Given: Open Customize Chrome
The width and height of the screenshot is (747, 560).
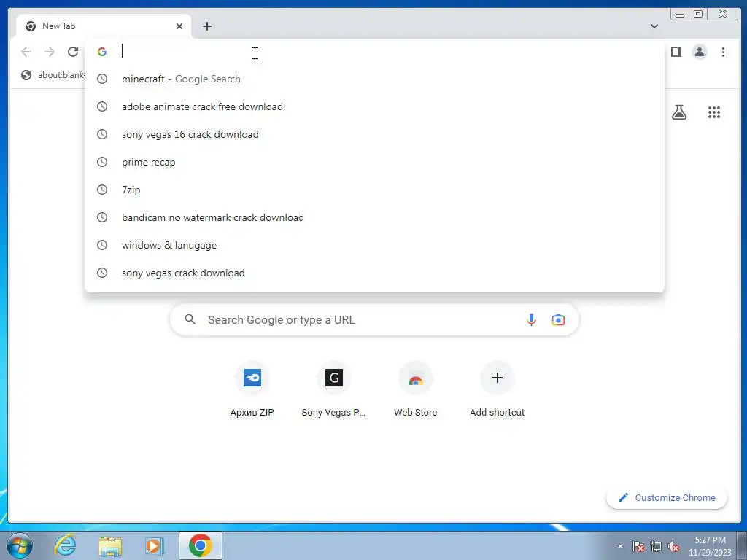Looking at the screenshot, I should tap(667, 497).
